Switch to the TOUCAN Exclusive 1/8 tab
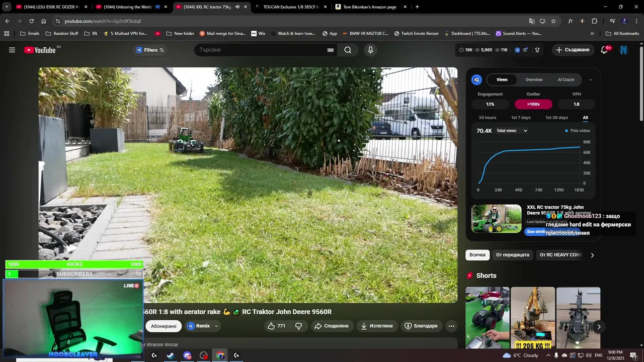 pyautogui.click(x=291, y=7)
